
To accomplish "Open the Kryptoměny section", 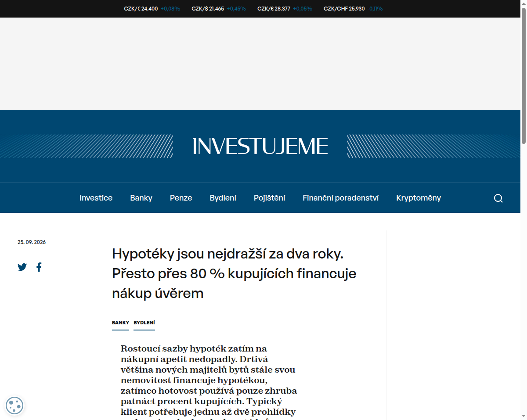I will pyautogui.click(x=419, y=198).
